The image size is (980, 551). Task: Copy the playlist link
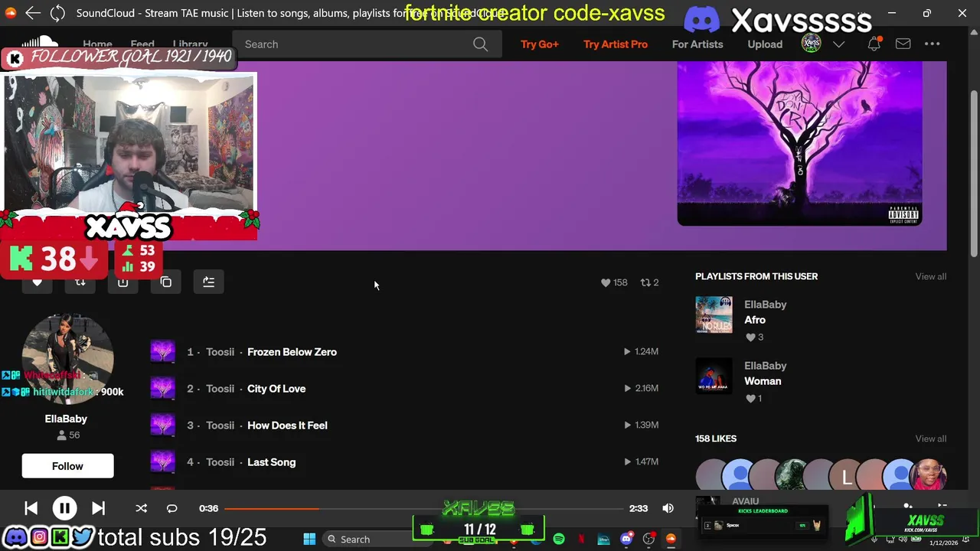166,282
